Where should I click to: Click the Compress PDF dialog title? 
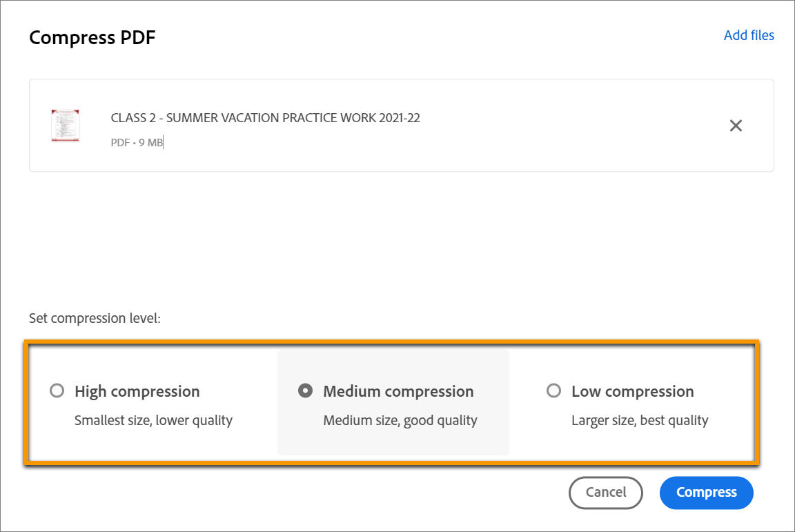(x=92, y=37)
